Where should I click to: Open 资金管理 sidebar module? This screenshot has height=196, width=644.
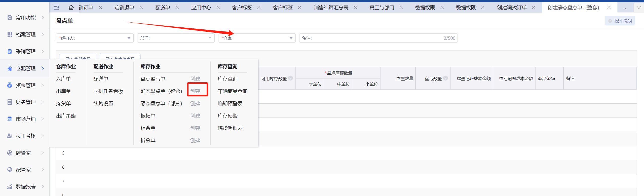pyautogui.click(x=25, y=85)
